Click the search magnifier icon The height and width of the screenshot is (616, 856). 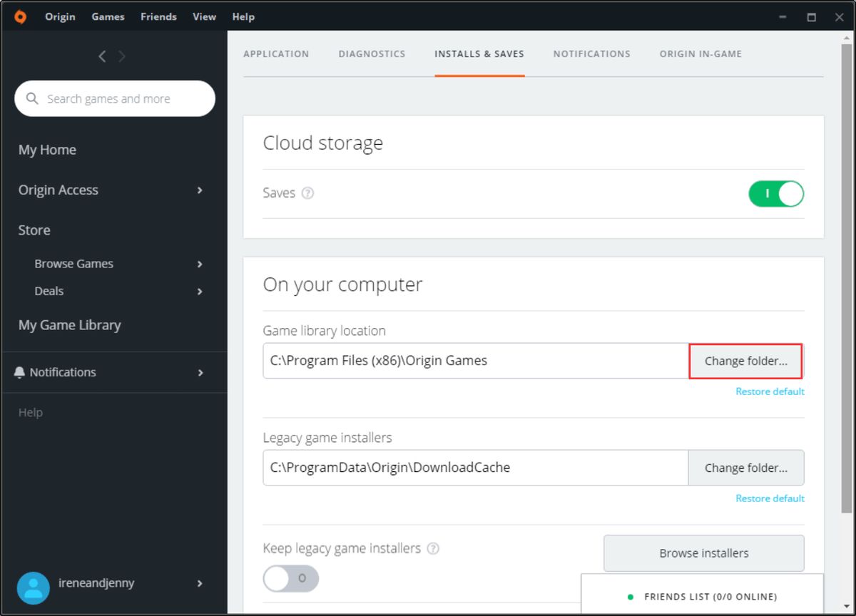(32, 99)
